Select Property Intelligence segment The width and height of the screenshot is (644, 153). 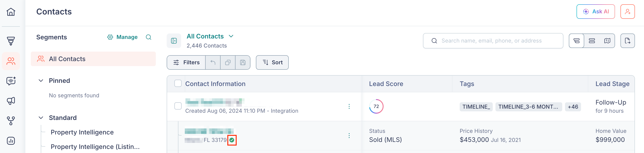click(x=82, y=132)
